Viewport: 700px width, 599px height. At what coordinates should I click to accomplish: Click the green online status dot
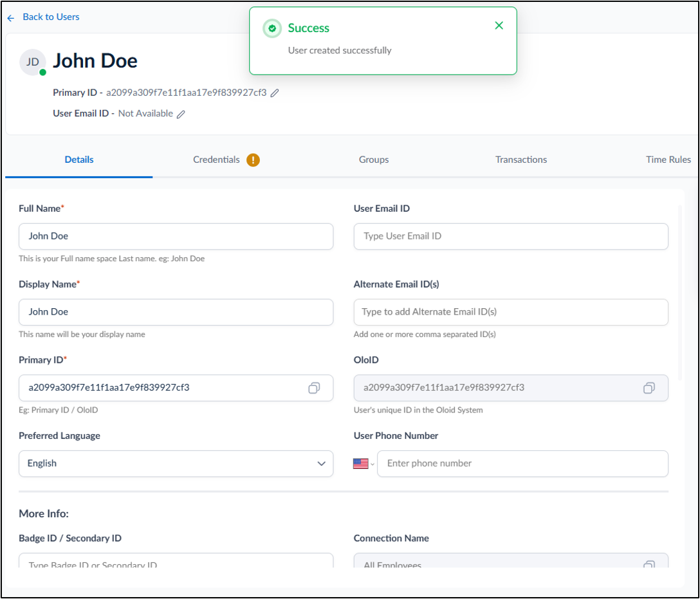click(43, 72)
